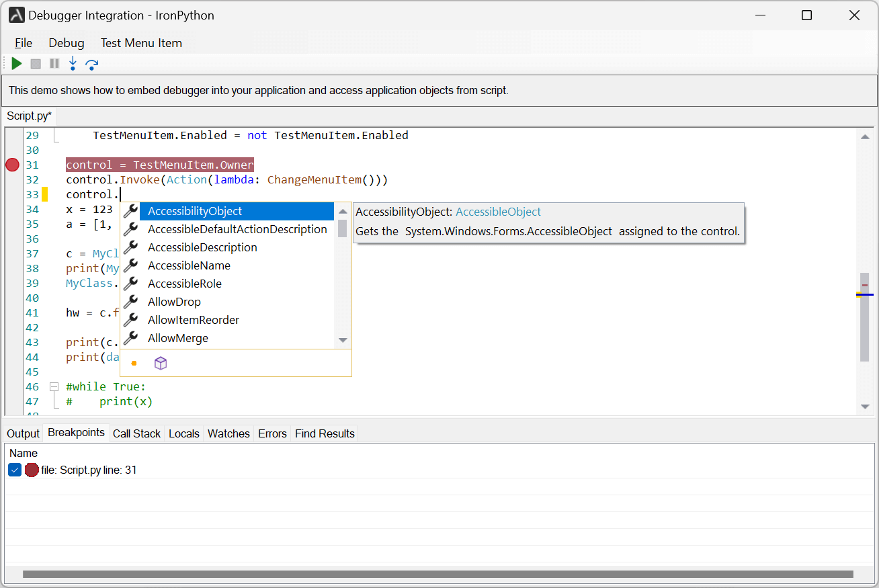The width and height of the screenshot is (879, 588).
Task: Place cursor after 'control.' on line 33
Action: (x=120, y=195)
